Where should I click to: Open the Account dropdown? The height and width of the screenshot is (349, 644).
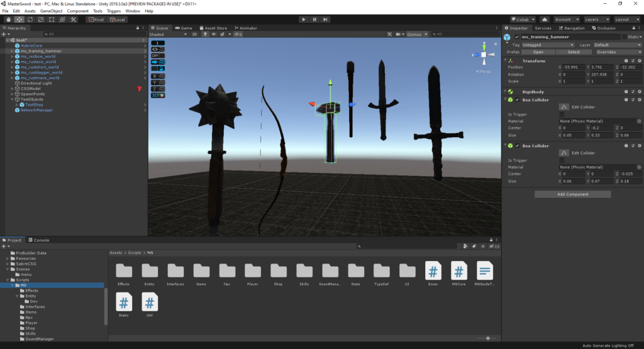click(567, 19)
